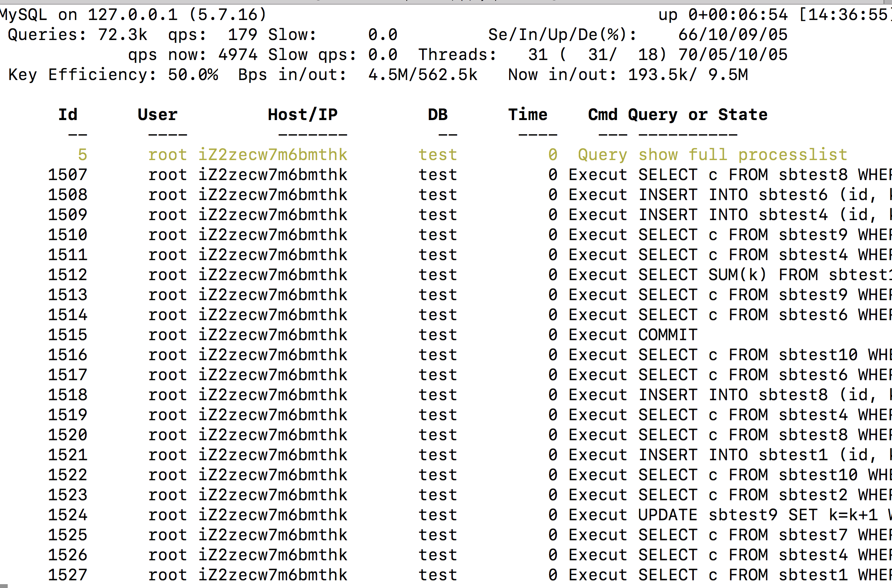
Task: Click the host 'iZ2zecw7m6bmthk' in row 1512
Action: (x=273, y=275)
